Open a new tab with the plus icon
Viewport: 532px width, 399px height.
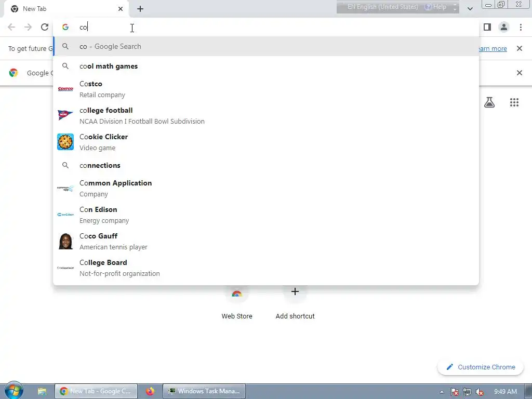pyautogui.click(x=140, y=9)
